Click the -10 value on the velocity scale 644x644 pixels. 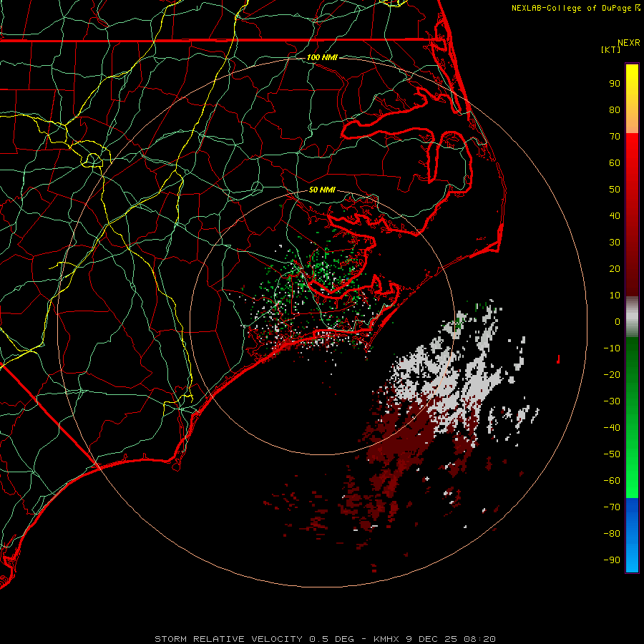612,348
